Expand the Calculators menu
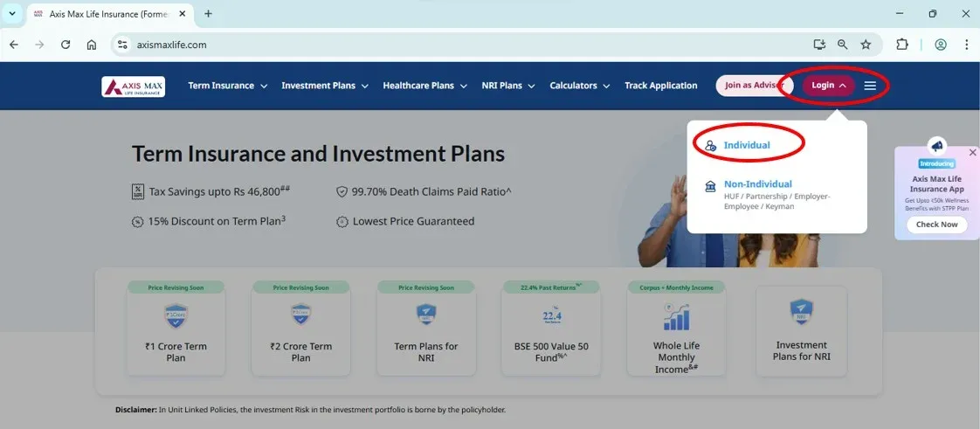 coord(579,86)
